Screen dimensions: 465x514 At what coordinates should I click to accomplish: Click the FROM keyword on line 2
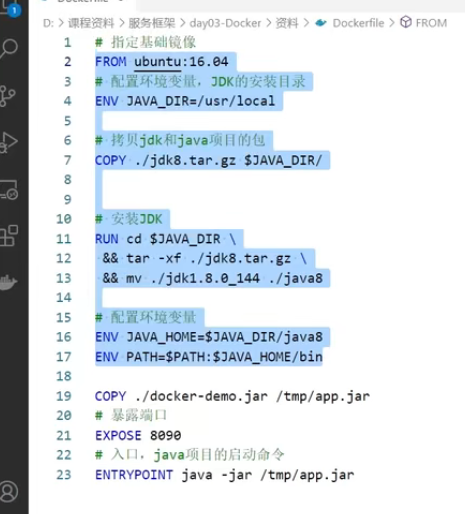pyautogui.click(x=111, y=62)
